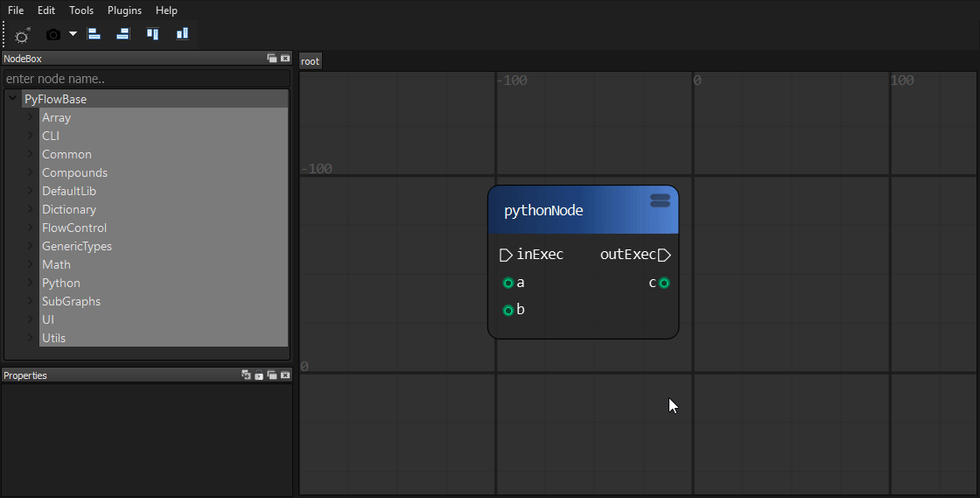This screenshot has height=498, width=980.
Task: Click the outExec label text
Action: [x=628, y=255]
